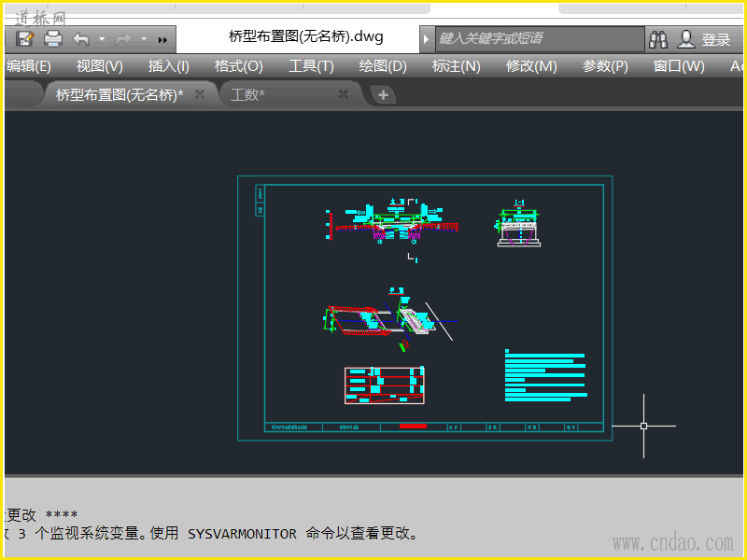Open the 参数(P) menu
Image resolution: width=747 pixels, height=560 pixels.
tap(605, 66)
